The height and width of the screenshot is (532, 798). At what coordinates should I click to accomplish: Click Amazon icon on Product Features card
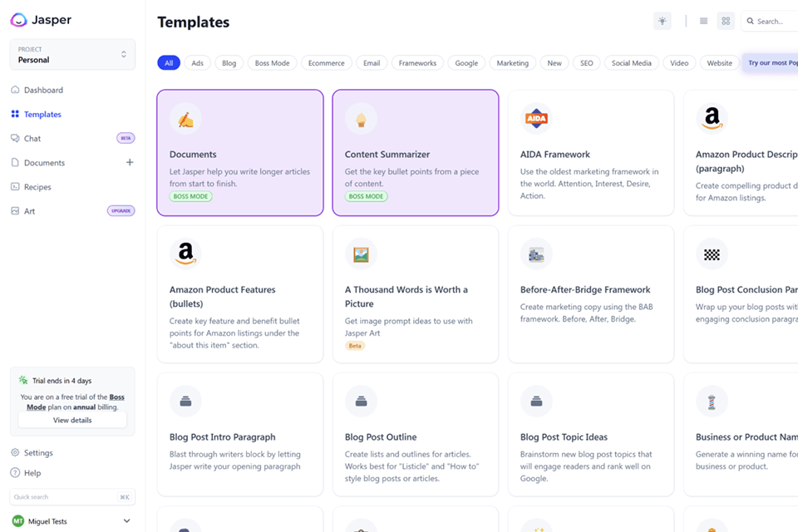coord(185,254)
